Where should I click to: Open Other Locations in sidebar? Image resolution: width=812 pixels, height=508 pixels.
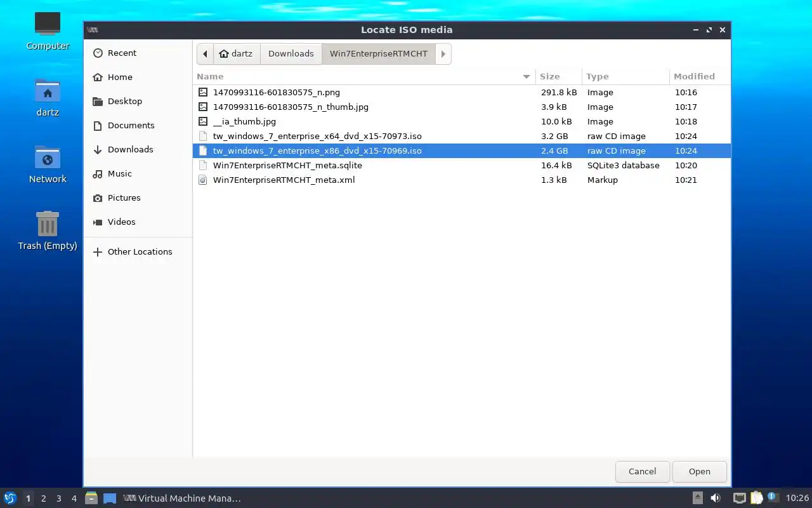click(x=138, y=252)
